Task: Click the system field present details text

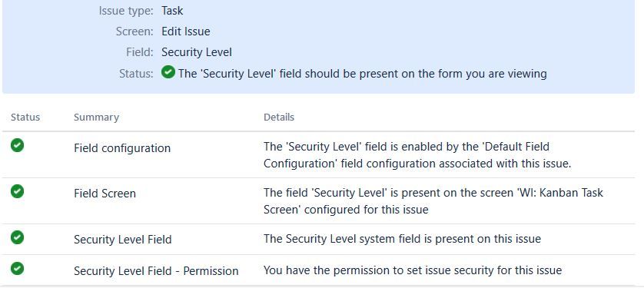Action: [402, 239]
